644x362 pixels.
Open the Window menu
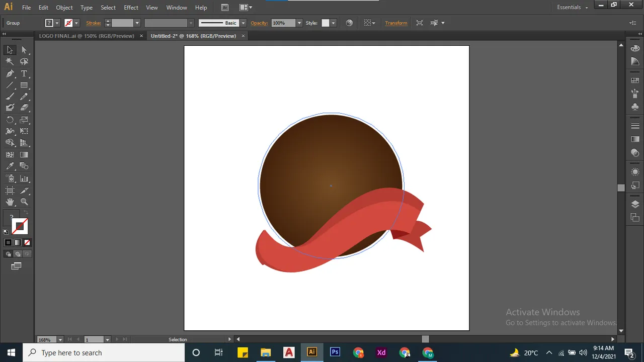point(177,8)
